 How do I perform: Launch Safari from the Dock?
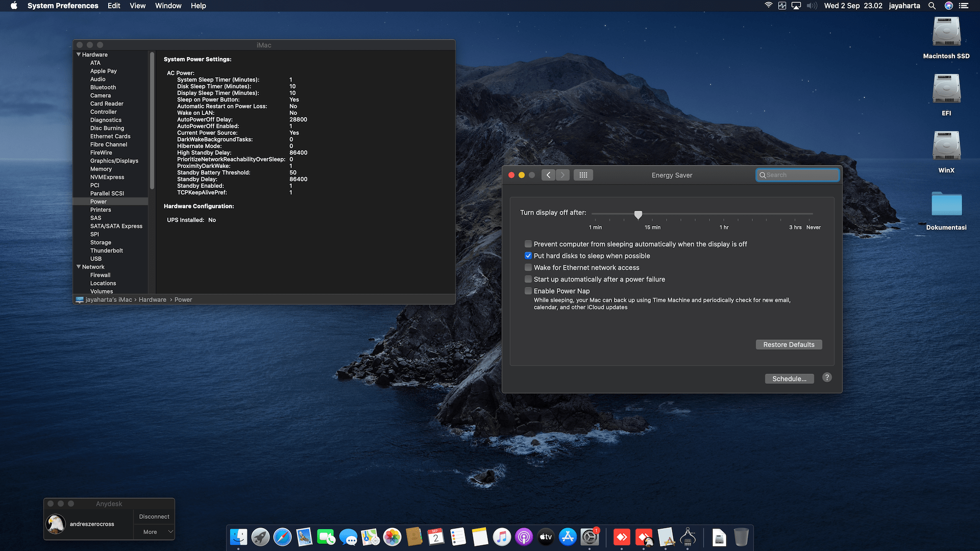point(283,537)
